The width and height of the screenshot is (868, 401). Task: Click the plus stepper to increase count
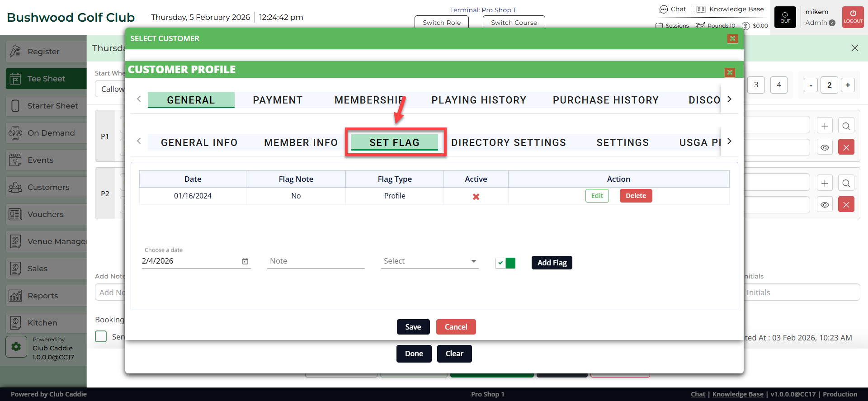pyautogui.click(x=848, y=85)
